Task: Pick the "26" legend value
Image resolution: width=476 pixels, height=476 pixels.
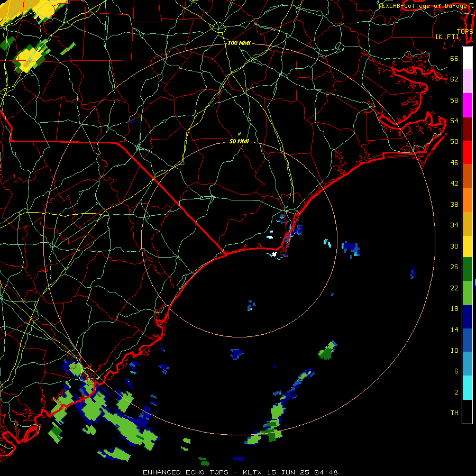Action: point(454,267)
